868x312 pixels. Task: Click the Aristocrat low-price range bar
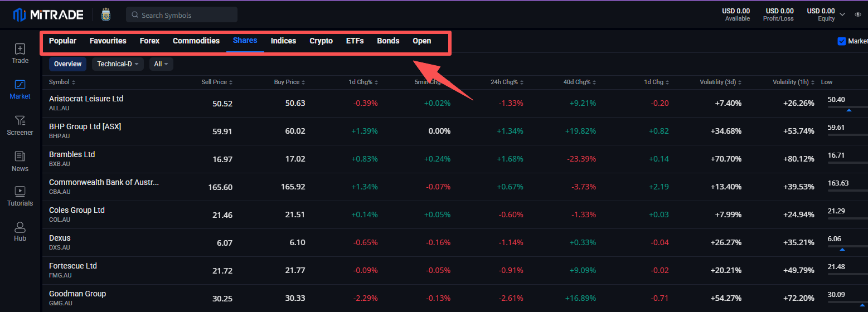click(x=848, y=107)
